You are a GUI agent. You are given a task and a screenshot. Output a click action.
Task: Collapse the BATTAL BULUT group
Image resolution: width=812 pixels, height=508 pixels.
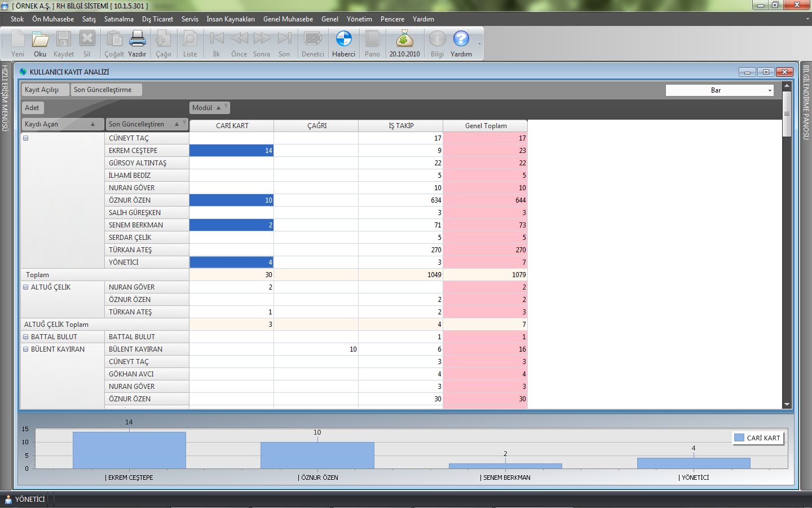point(25,337)
